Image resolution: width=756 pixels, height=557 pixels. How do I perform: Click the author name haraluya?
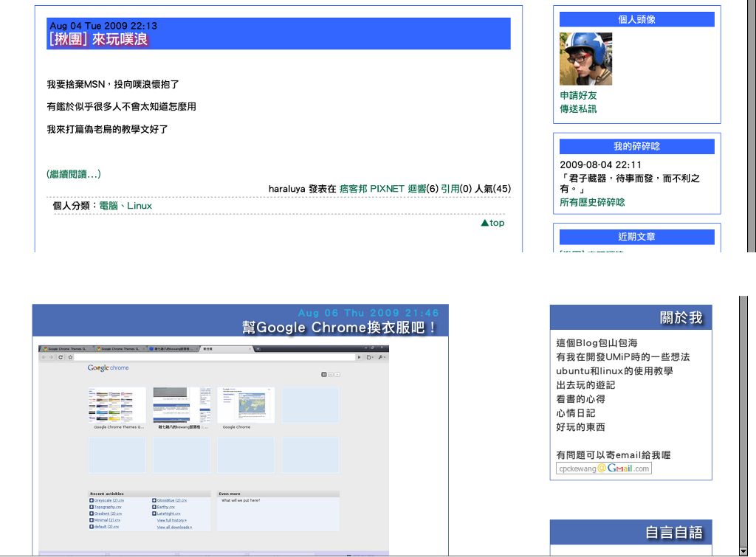[x=286, y=189]
